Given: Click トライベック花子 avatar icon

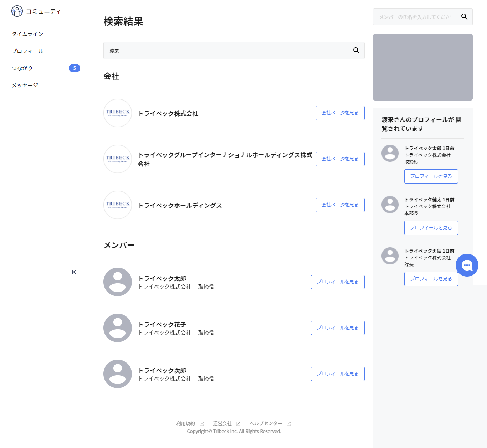Looking at the screenshot, I should [118, 328].
